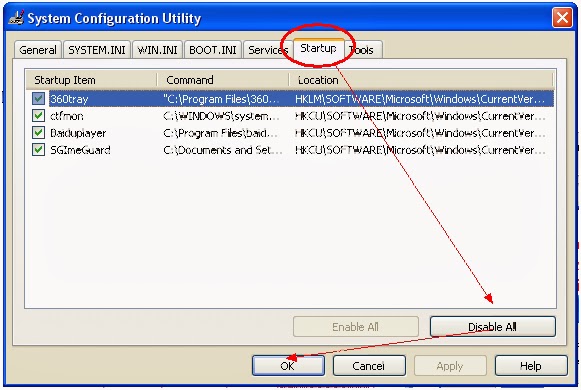581x390 pixels.
Task: Click the "C:\Program Files\360... command cell
Action: [221, 99]
